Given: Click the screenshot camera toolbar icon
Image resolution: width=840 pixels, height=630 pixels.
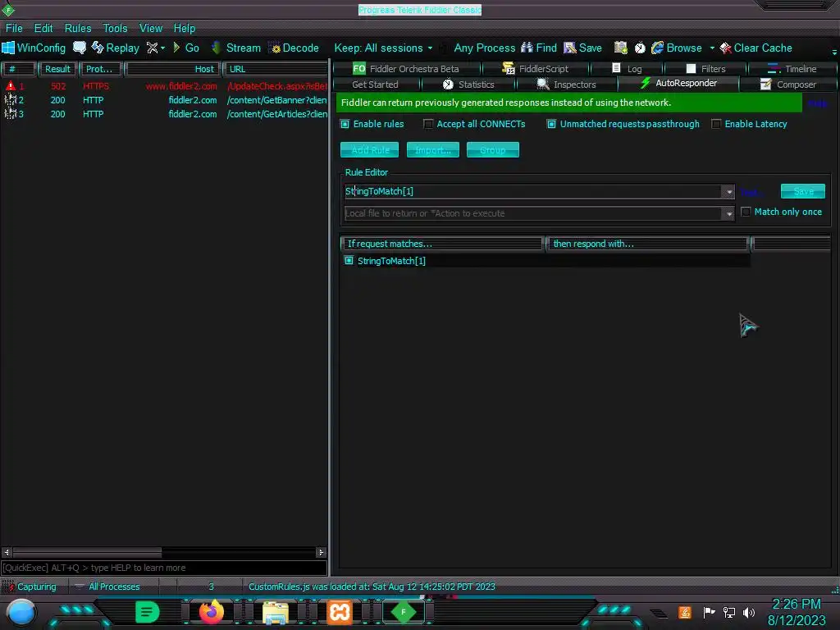Looking at the screenshot, I should [620, 48].
